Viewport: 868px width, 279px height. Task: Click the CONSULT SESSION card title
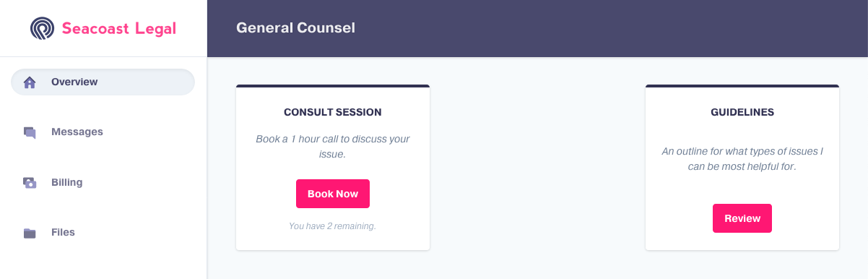[x=333, y=113]
